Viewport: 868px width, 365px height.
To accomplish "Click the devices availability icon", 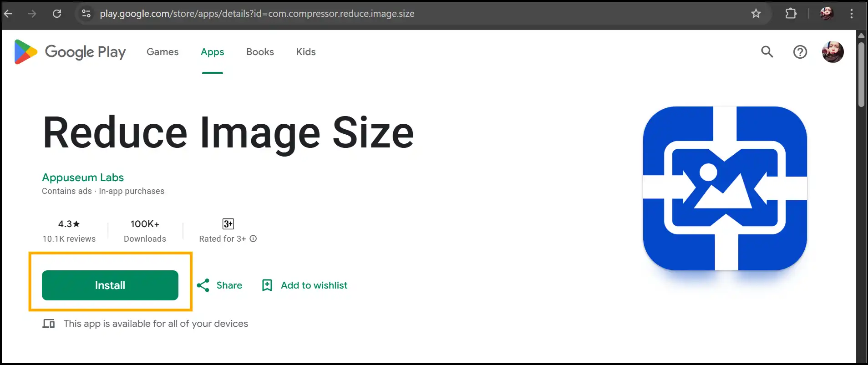I will 49,324.
